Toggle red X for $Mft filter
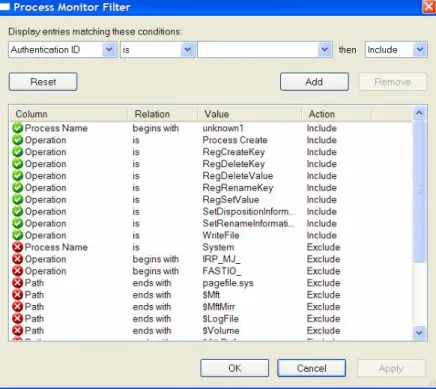 17,295
